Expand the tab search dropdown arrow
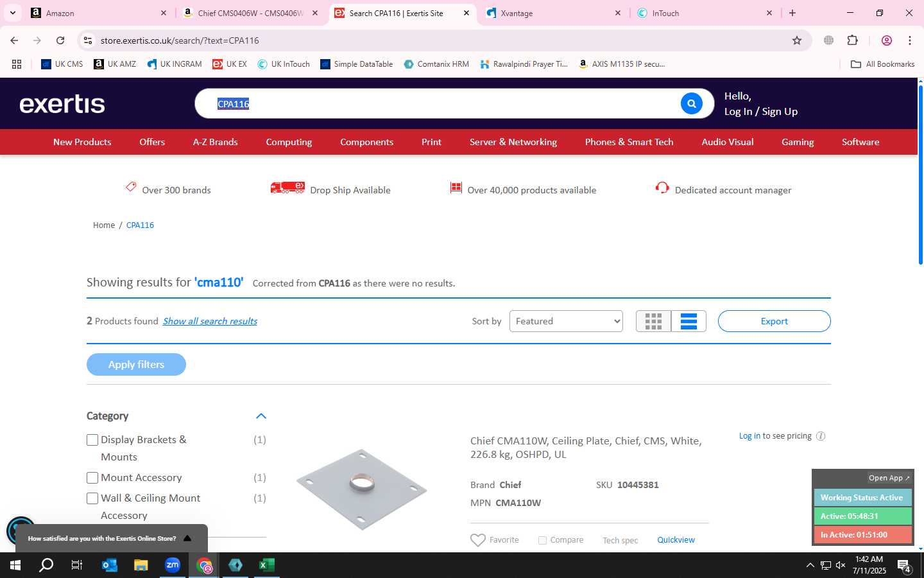The image size is (924, 578). coord(12,13)
